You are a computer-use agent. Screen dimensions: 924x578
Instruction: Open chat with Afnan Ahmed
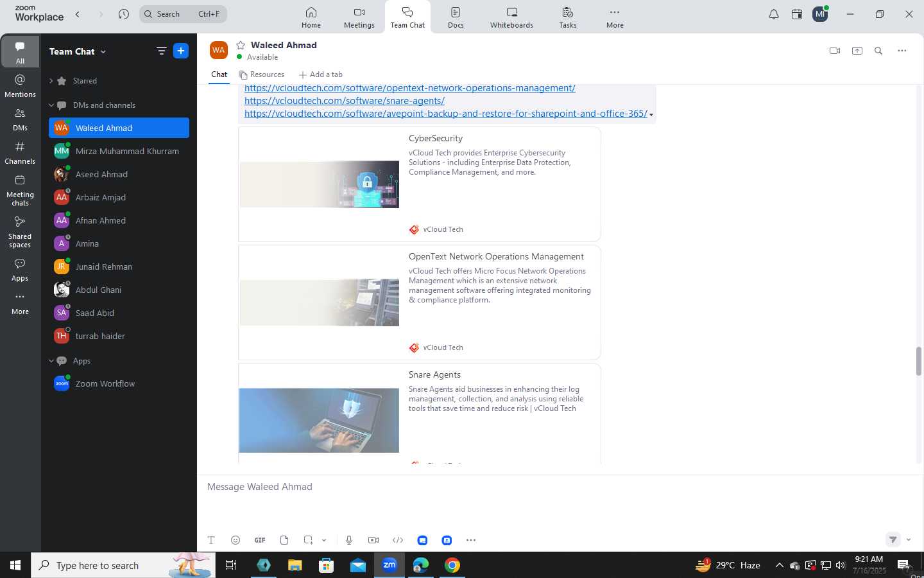coord(119,220)
